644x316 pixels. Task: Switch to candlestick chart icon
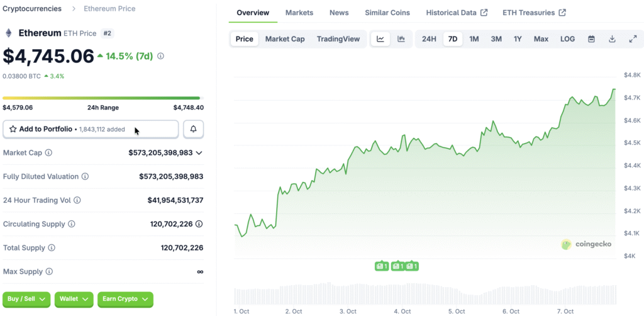(x=401, y=39)
